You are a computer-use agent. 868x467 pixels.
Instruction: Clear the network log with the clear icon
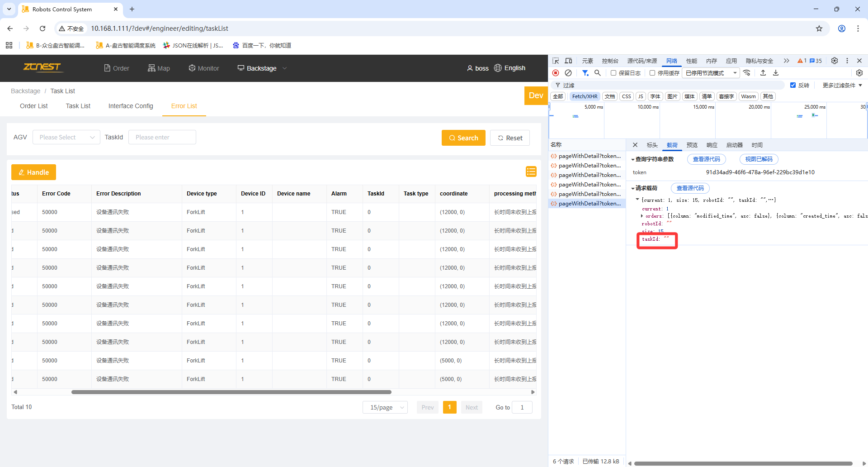pos(568,73)
